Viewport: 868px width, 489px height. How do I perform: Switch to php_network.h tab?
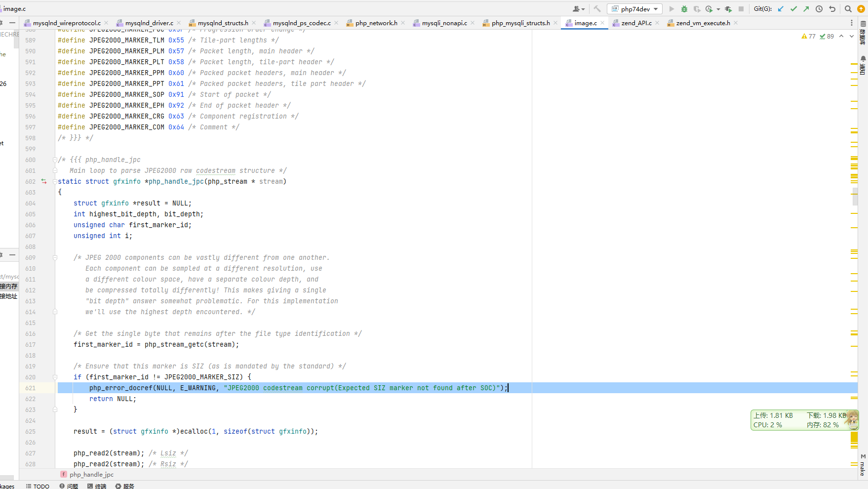(376, 23)
